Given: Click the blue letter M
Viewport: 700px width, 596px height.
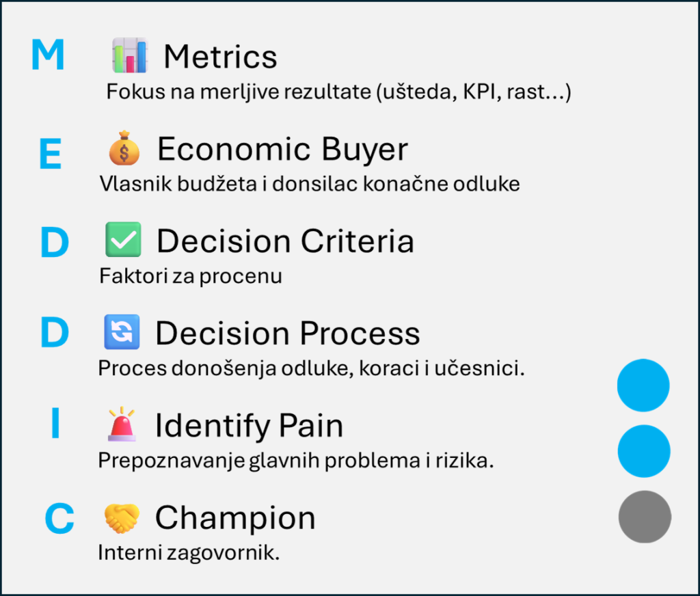Looking at the screenshot, I should pyautogui.click(x=48, y=56).
